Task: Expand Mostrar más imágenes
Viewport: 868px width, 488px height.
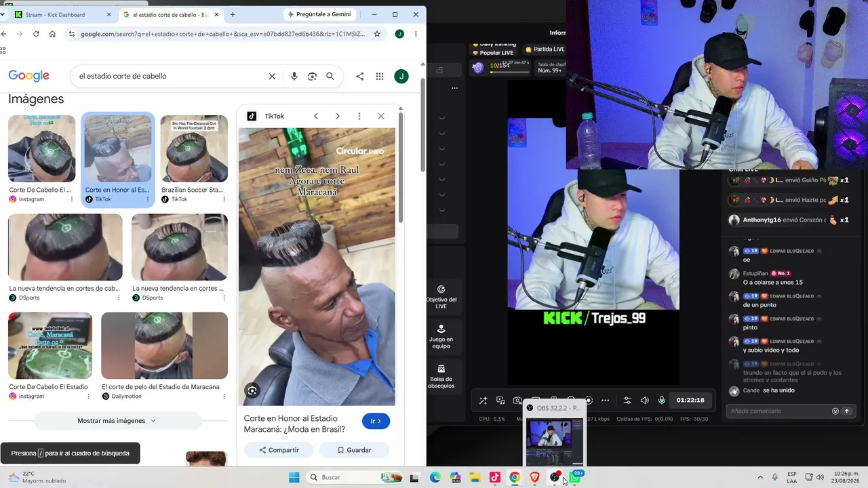Action: pos(117,421)
